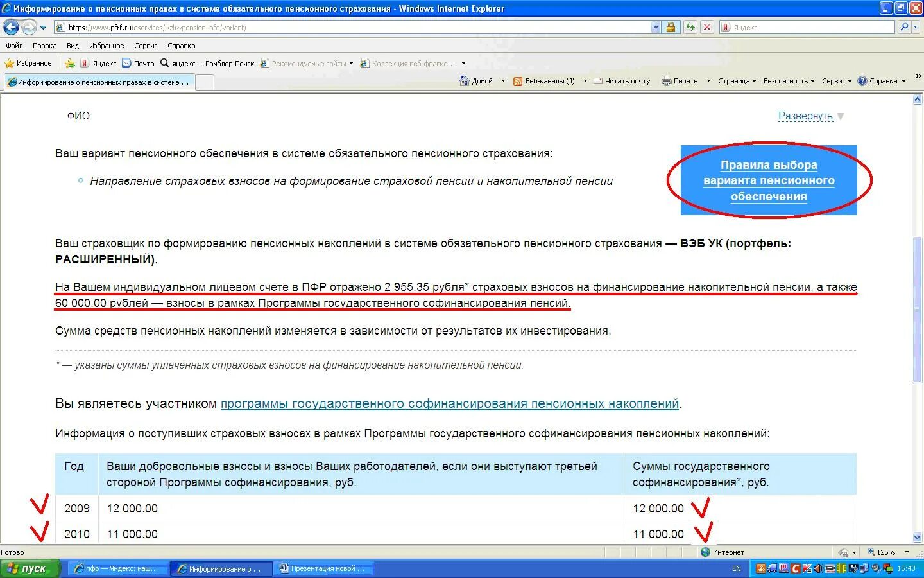Click the Refresh page icon
924x578 pixels.
690,27
